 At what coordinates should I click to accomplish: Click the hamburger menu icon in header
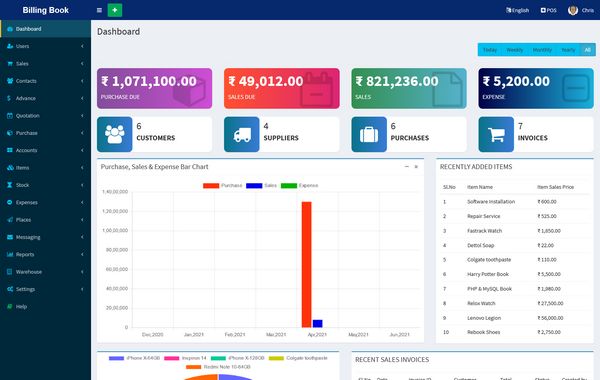pyautogui.click(x=99, y=10)
